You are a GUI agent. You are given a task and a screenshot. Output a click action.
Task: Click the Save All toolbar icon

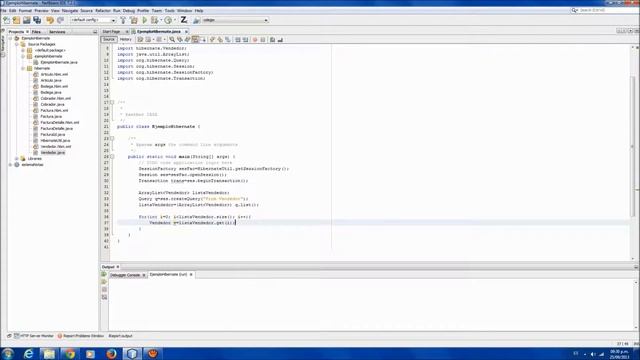pyautogui.click(x=37, y=20)
